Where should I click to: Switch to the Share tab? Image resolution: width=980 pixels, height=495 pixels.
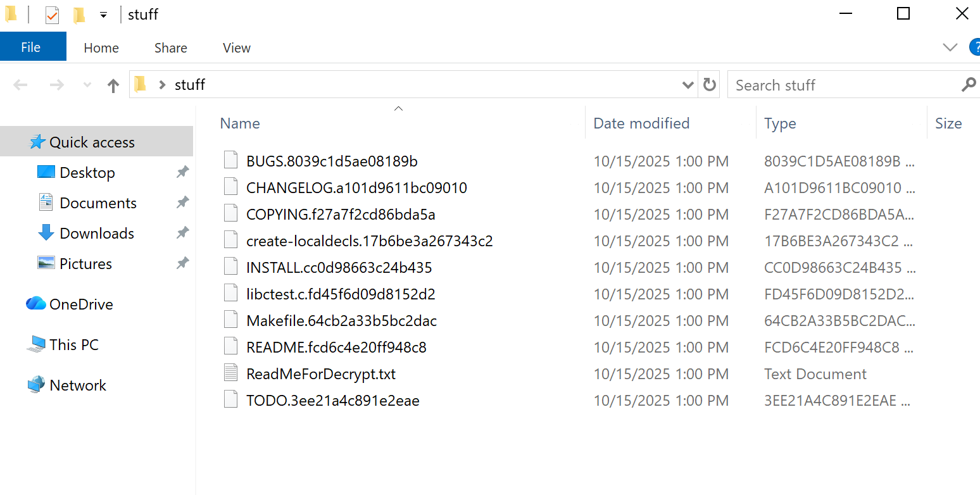(x=170, y=47)
